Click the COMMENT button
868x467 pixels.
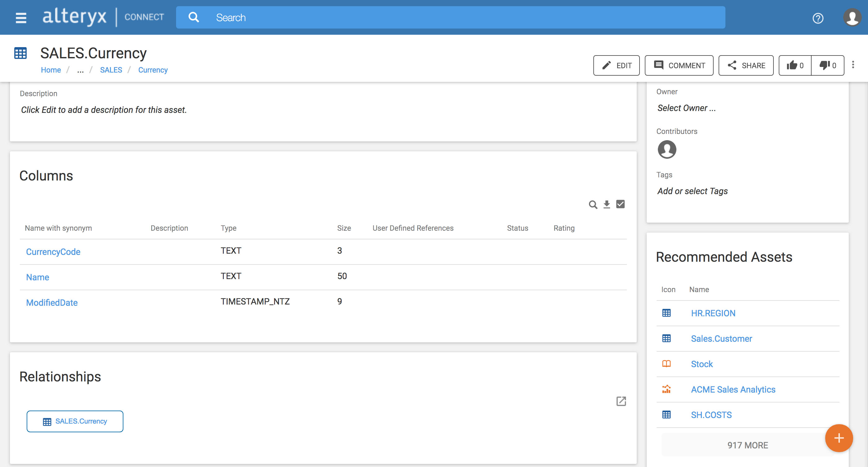click(679, 65)
